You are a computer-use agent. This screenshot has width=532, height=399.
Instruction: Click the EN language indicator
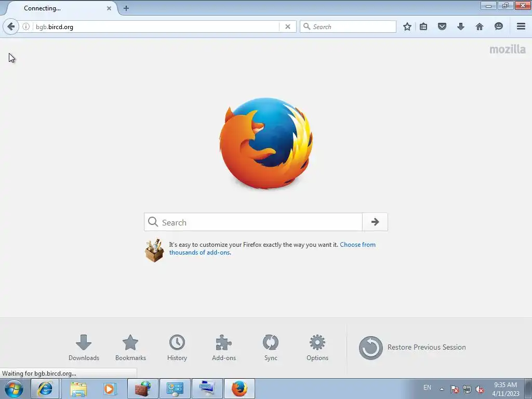pos(427,388)
